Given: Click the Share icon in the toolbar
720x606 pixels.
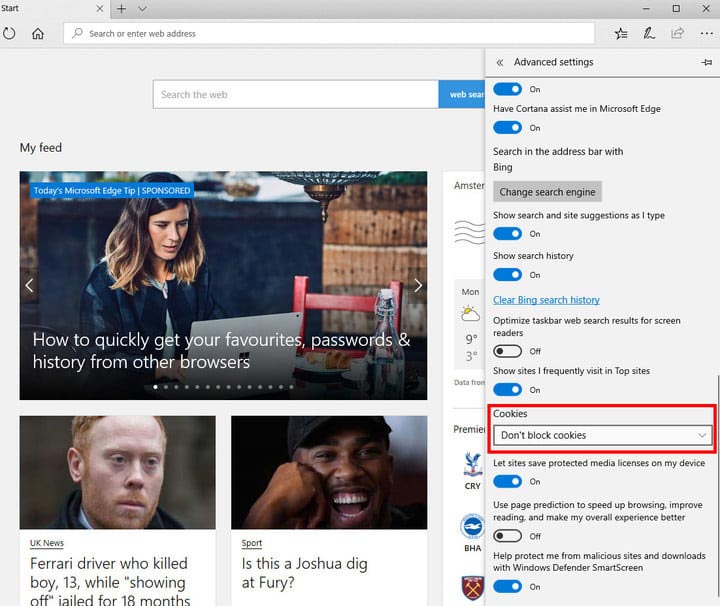Looking at the screenshot, I should 677,33.
